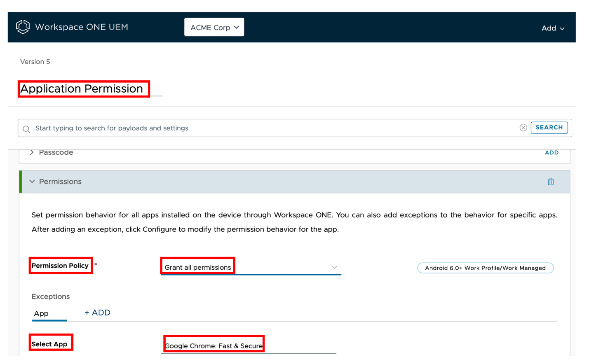Image resolution: width=589 pixels, height=364 pixels.
Task: Delete the Permissions payload via trash icon
Action: point(551,181)
